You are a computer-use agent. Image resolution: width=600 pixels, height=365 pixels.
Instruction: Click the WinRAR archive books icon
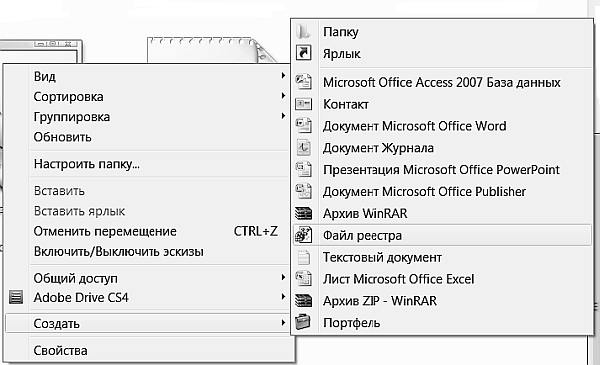point(303,213)
